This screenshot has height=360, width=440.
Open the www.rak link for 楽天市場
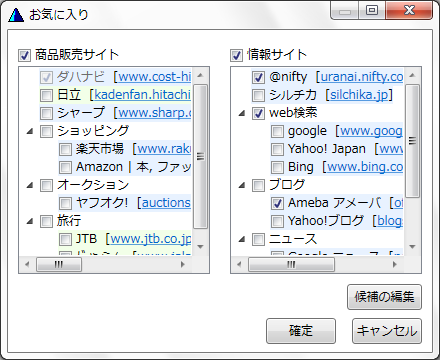pos(164,149)
